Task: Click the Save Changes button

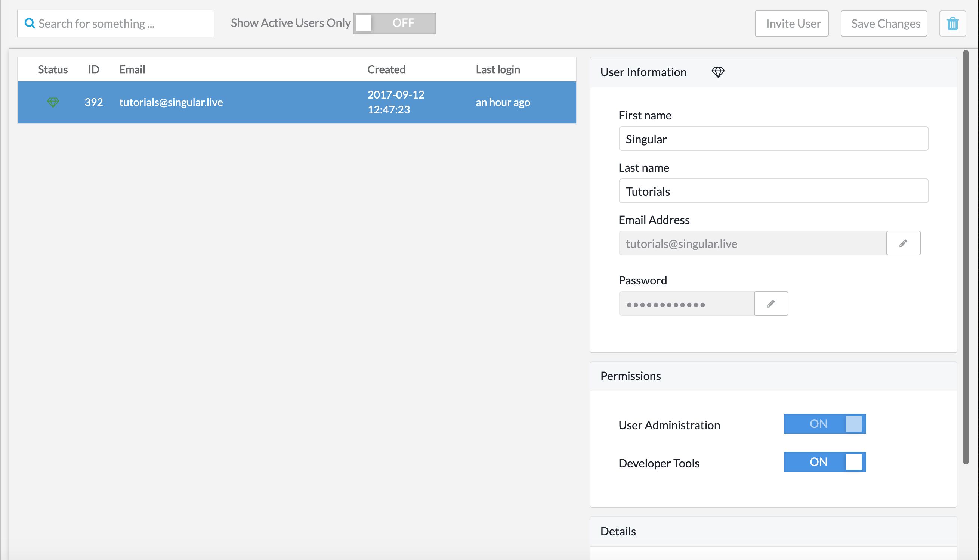Action: point(884,24)
